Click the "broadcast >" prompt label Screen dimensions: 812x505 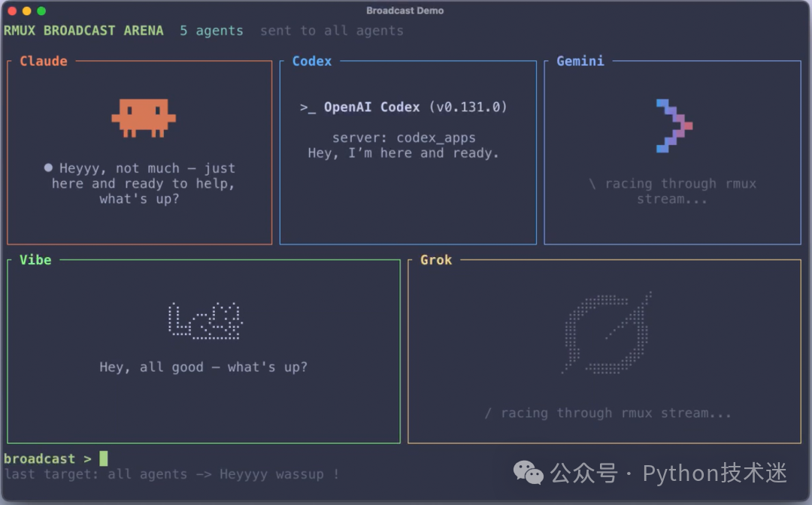click(x=47, y=459)
